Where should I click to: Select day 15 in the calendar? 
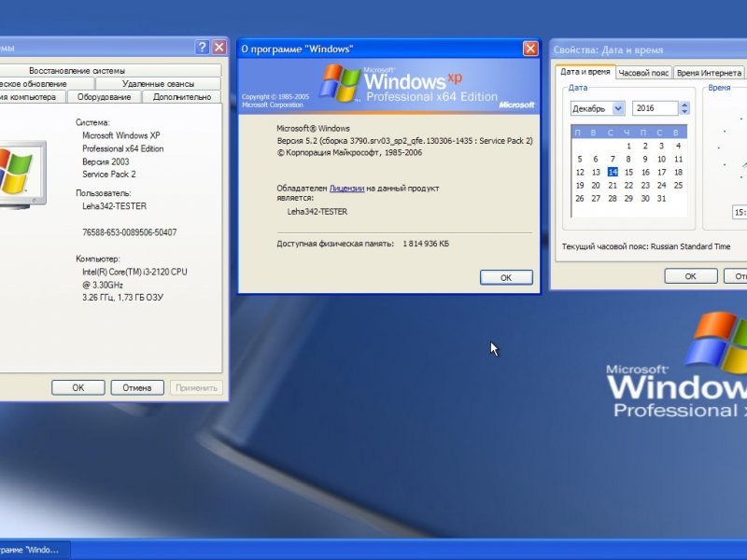(x=628, y=172)
